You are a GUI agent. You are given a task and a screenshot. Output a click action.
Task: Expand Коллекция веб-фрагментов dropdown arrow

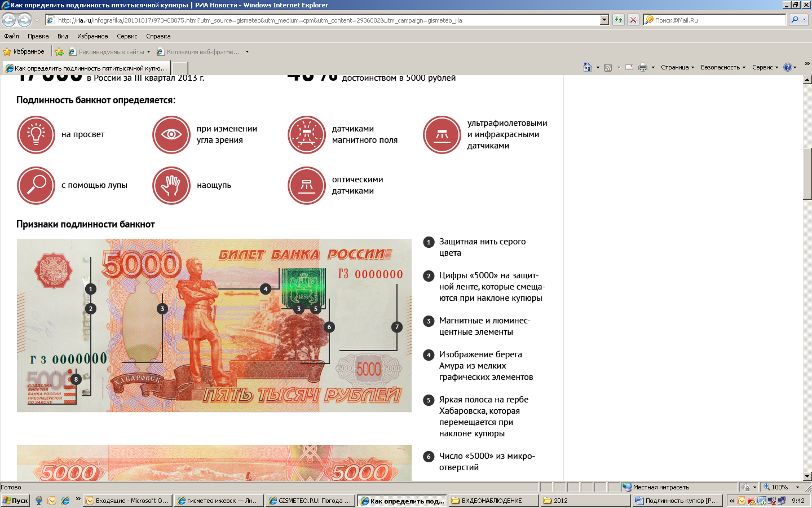pyautogui.click(x=247, y=52)
